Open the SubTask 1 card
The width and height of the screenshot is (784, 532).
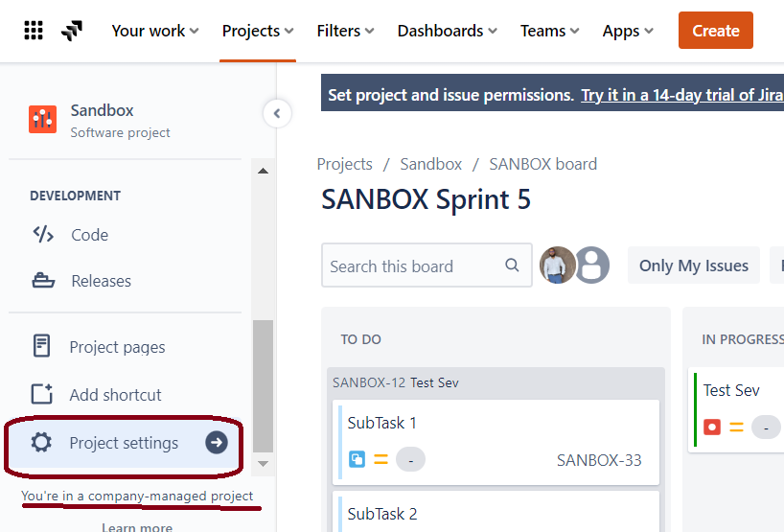[496, 442]
